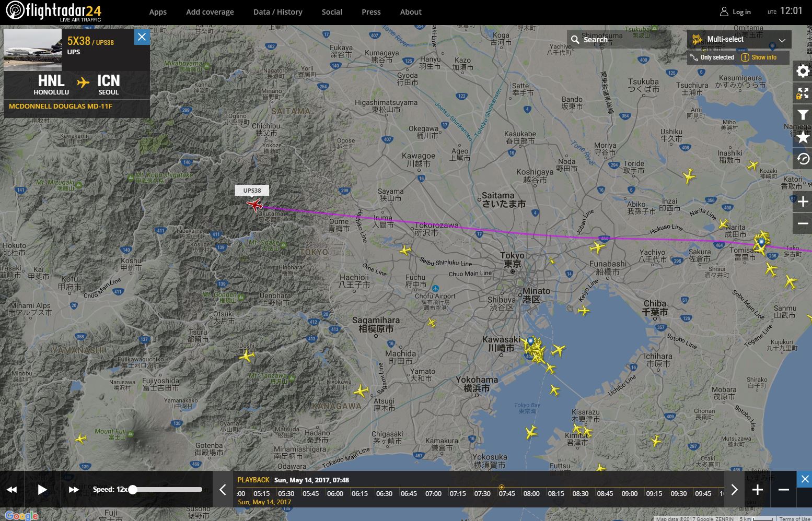Click the Search input field
Screen dimensions: 812x521
619,40
